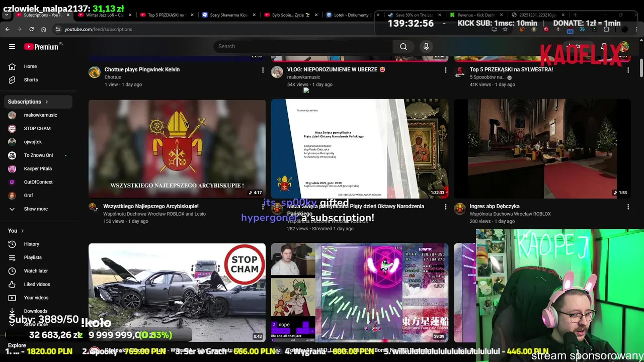Switch to Bylo Sobie... Zycie tab
The image size is (644, 362).
pos(290,15)
